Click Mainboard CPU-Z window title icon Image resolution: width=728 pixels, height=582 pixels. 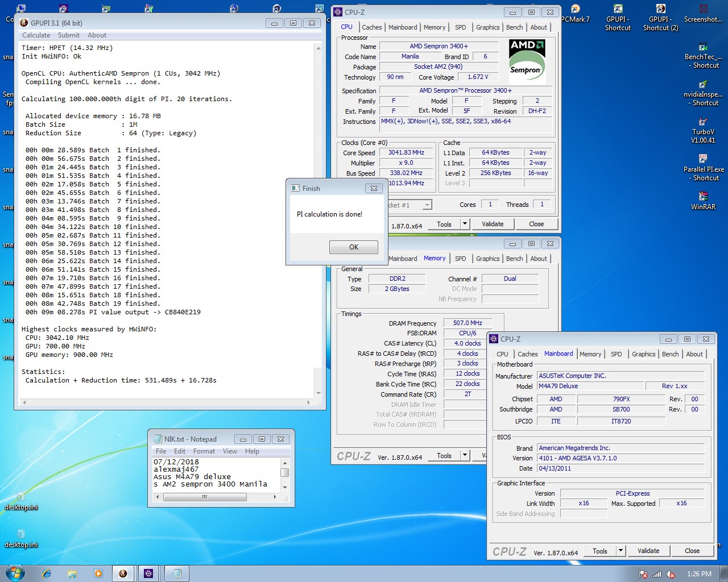pos(494,339)
